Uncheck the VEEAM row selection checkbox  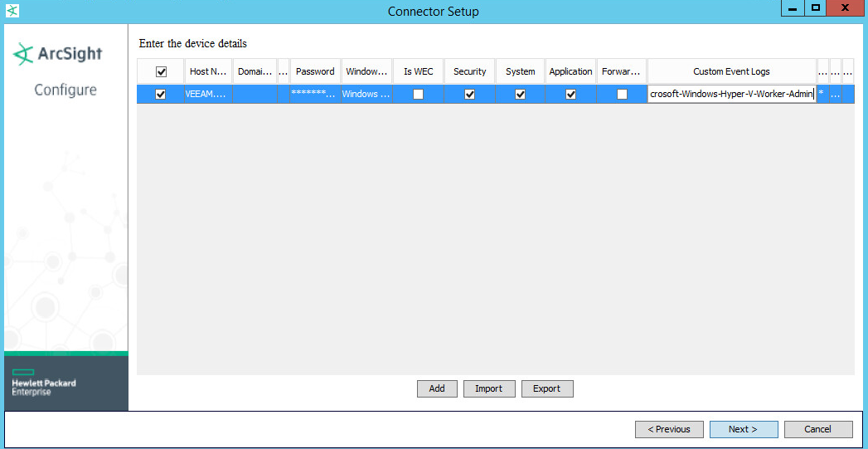(x=161, y=95)
